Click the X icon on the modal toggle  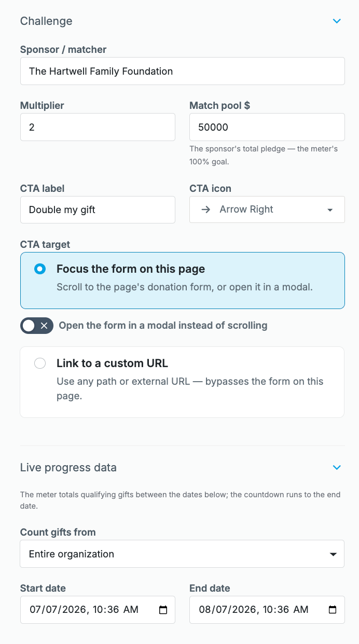[x=44, y=326]
